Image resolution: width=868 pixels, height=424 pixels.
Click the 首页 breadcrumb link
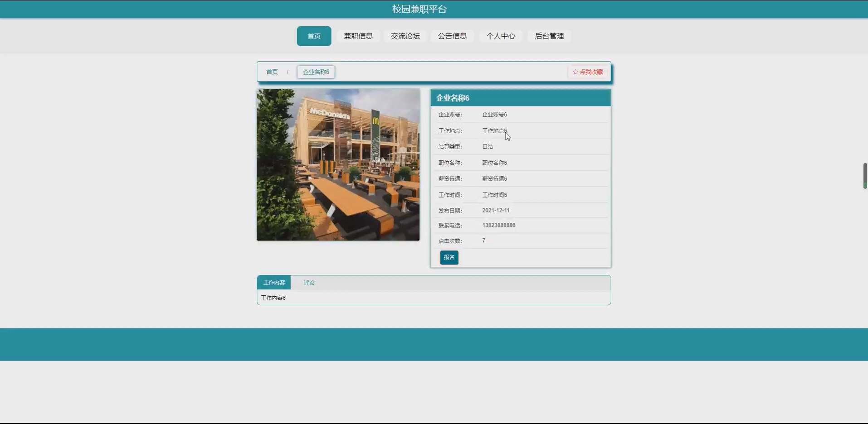pyautogui.click(x=272, y=72)
